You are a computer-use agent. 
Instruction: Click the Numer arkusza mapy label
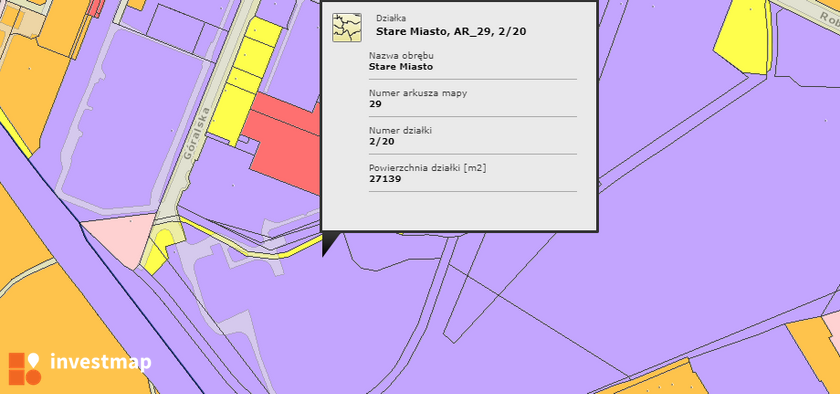point(418,93)
